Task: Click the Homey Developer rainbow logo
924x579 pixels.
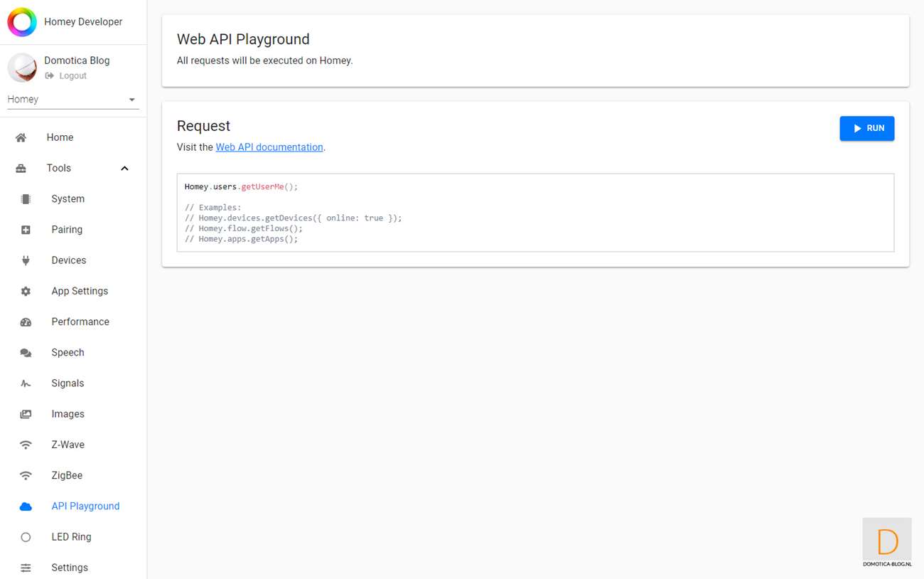Action: point(22,22)
